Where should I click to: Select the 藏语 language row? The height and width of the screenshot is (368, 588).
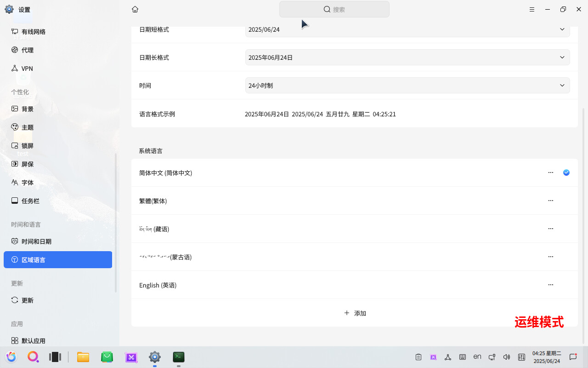tap(355, 229)
